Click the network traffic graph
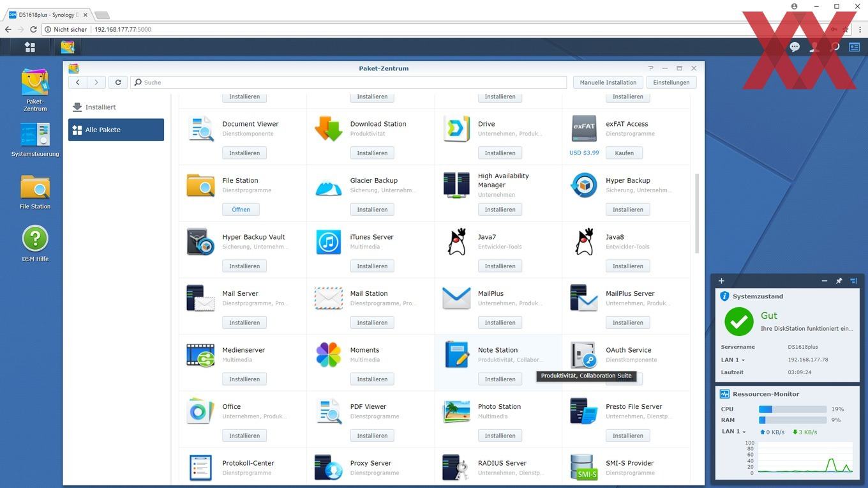The width and height of the screenshot is (868, 488). 805,458
